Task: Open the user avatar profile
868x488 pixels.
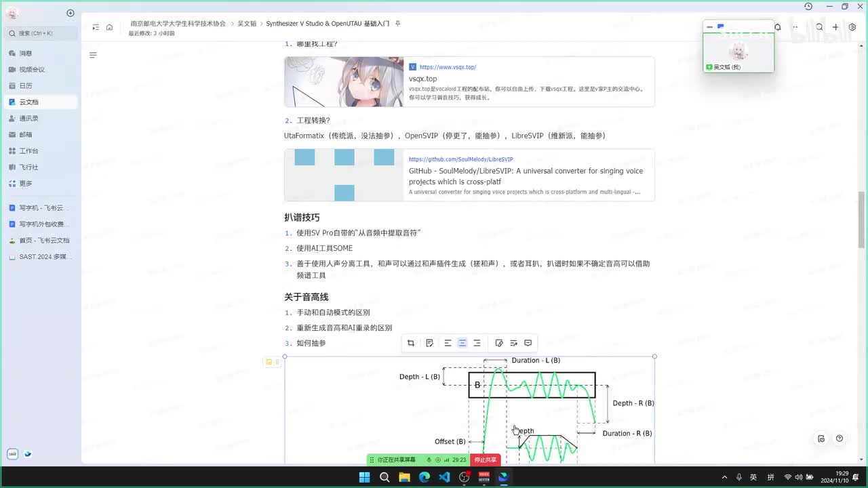Action: click(x=12, y=14)
